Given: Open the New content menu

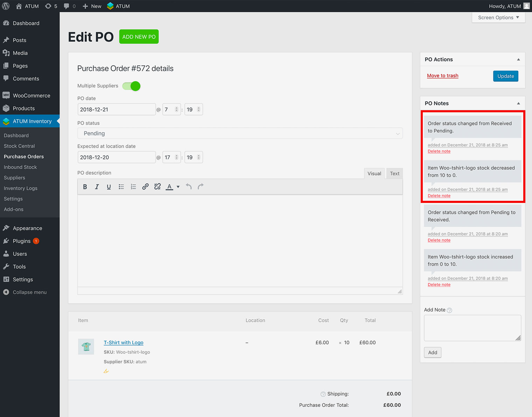Looking at the screenshot, I should pyautogui.click(x=92, y=6).
